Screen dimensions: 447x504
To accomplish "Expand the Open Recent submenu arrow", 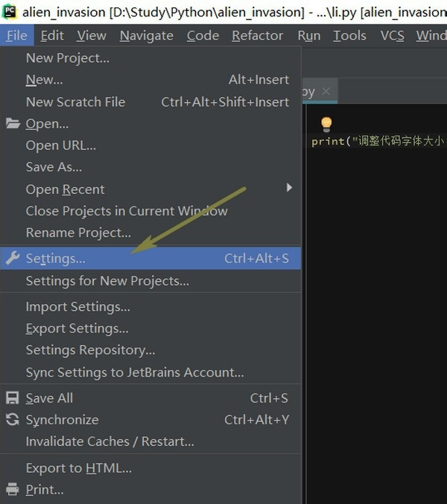I will tap(289, 188).
